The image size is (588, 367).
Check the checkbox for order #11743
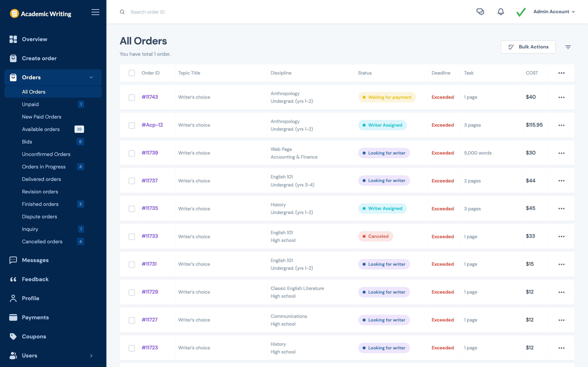coord(132,98)
